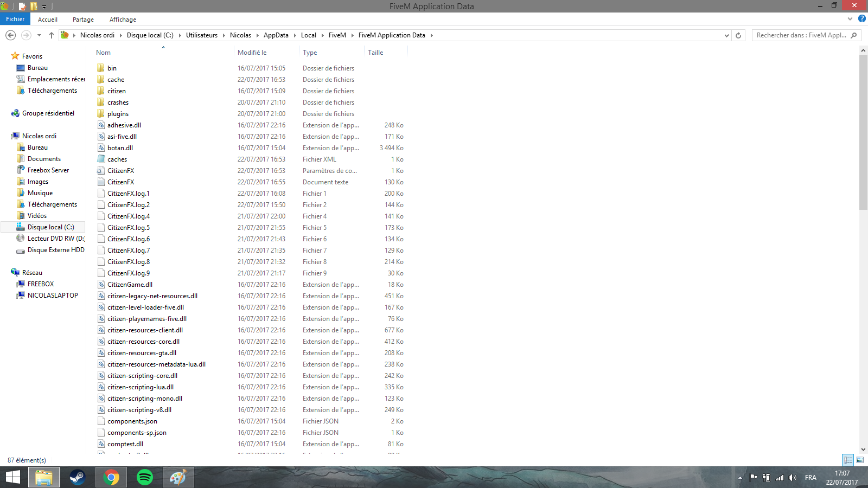
Task: Expand the address bar history dropdown
Action: click(x=726, y=35)
